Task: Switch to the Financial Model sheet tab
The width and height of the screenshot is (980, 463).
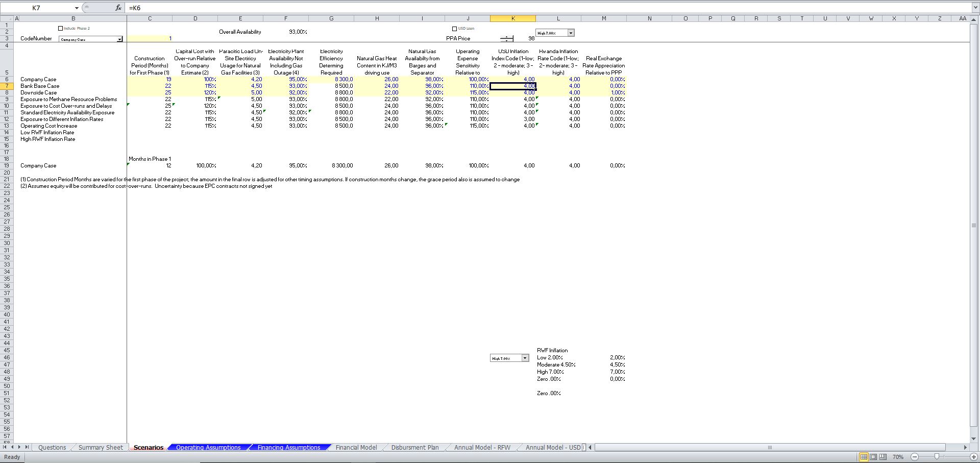Action: (356, 448)
